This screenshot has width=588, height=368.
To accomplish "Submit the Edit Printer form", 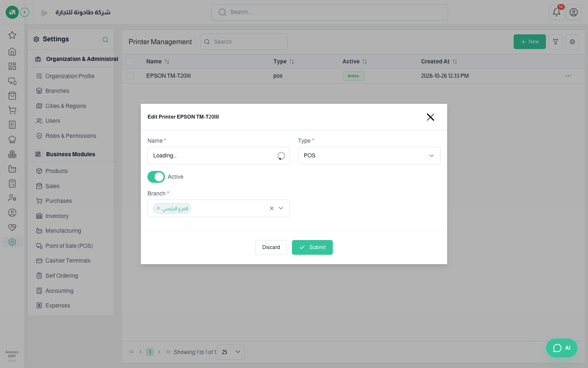I will coord(312,247).
